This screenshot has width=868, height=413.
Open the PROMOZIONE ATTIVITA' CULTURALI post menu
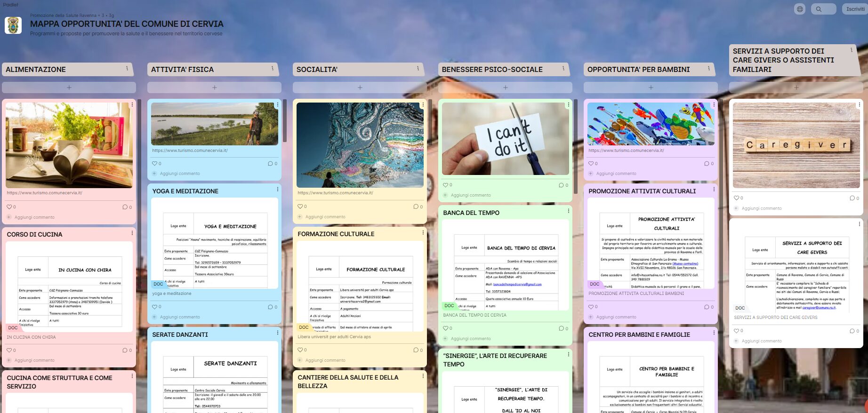[714, 189]
